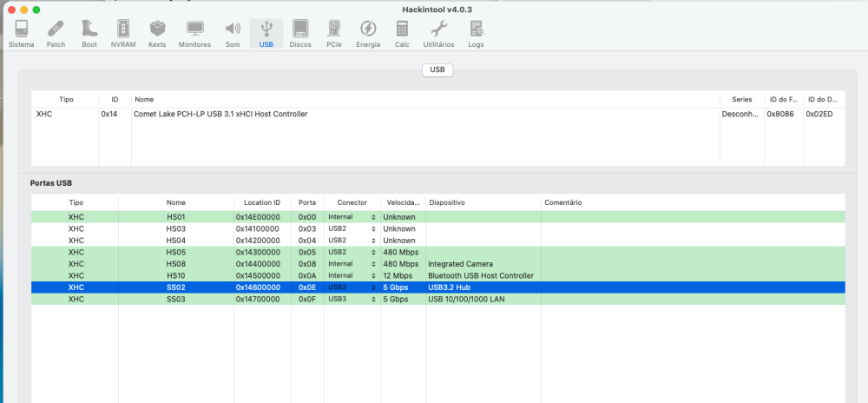The height and width of the screenshot is (403, 868).
Task: Sort controllers by Series column header
Action: (x=742, y=100)
